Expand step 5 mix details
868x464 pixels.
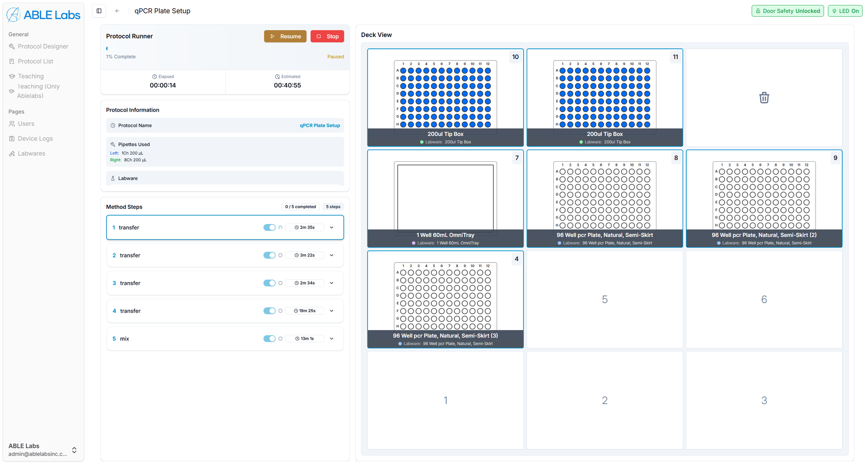332,338
